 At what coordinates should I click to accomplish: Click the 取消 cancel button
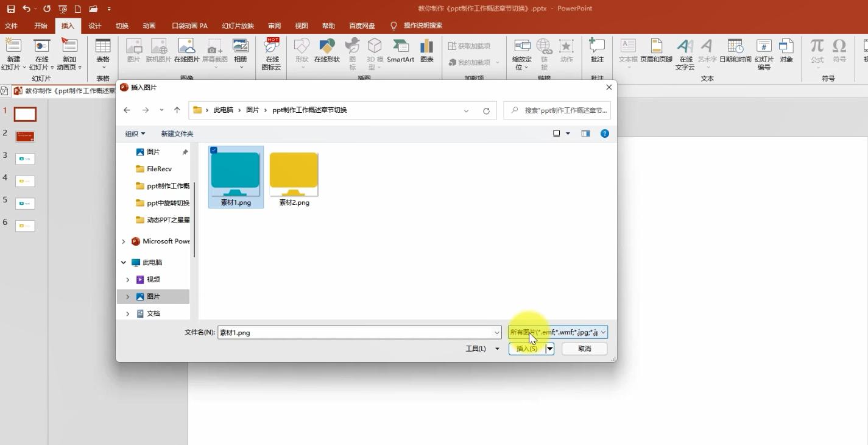pyautogui.click(x=584, y=349)
